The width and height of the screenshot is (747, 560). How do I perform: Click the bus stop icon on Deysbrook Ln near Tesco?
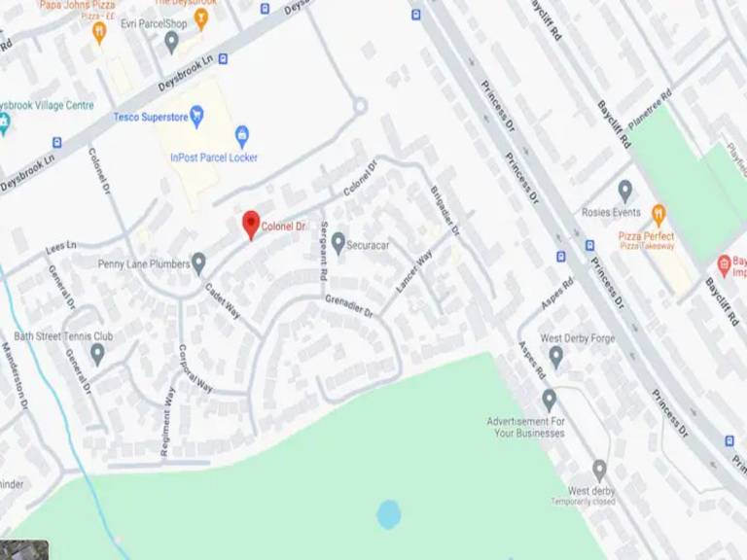[x=223, y=59]
